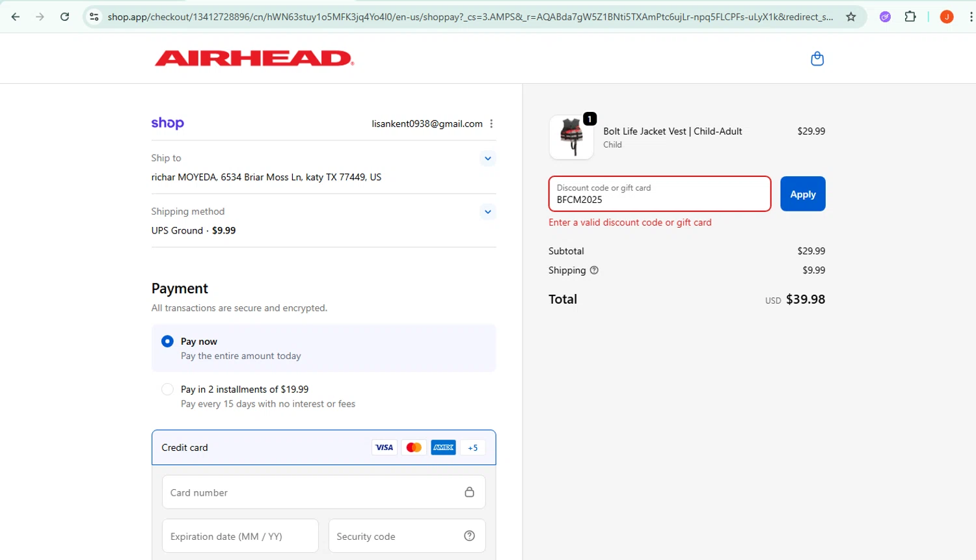This screenshot has height=560, width=976.
Task: Select the Credit card payment header
Action: pyautogui.click(x=324, y=447)
